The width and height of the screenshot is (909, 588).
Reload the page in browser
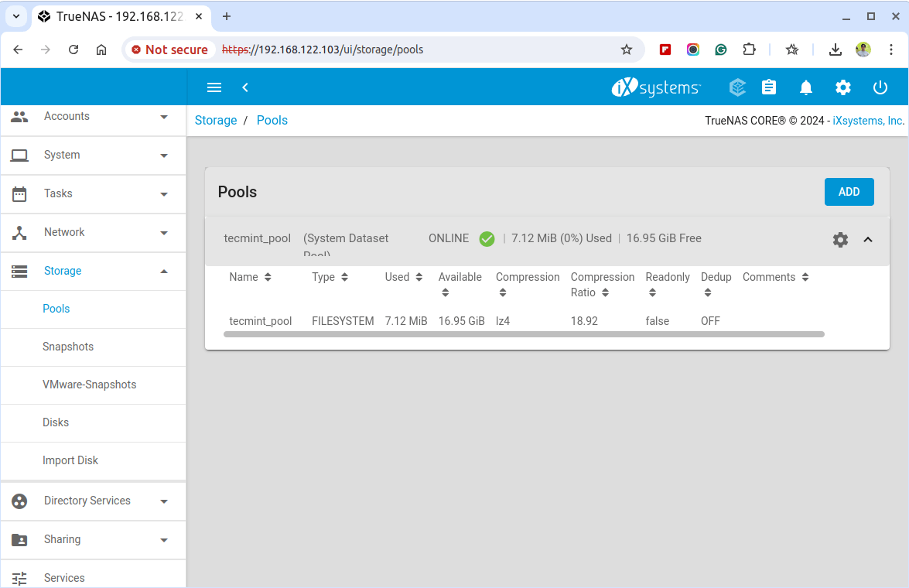[73, 50]
